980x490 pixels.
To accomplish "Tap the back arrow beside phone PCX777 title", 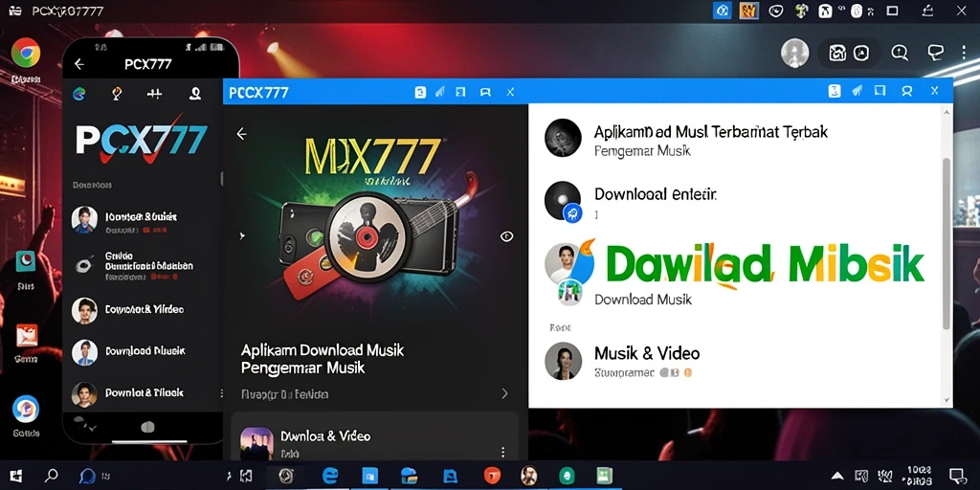I will coord(78,64).
